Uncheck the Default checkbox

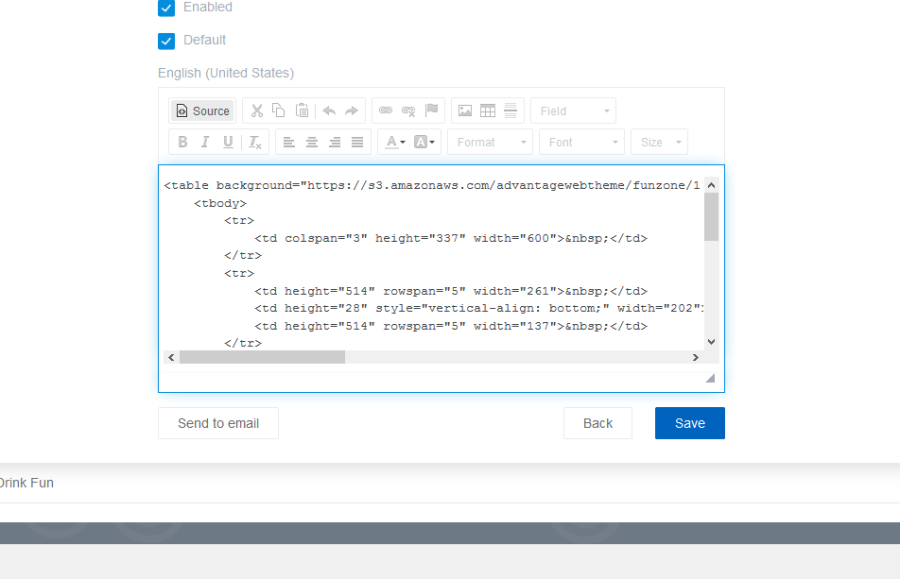[x=167, y=41]
